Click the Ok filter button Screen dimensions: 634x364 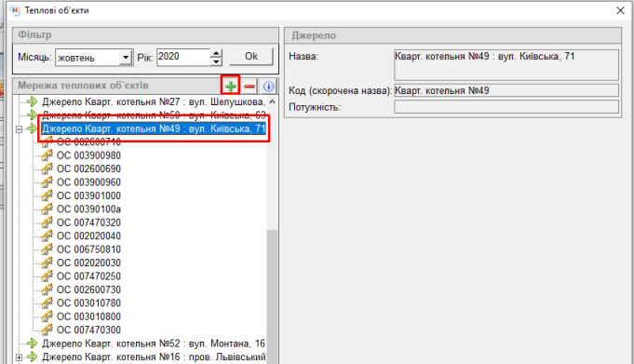pos(251,57)
